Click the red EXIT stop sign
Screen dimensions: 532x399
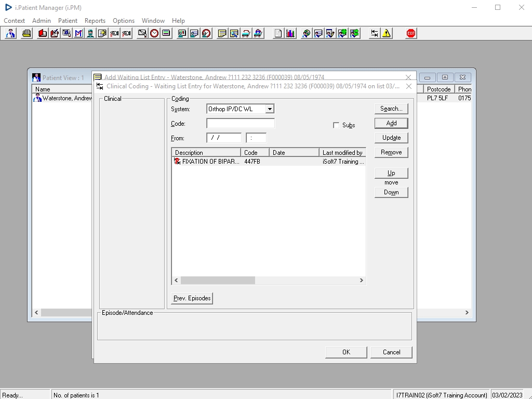411,33
